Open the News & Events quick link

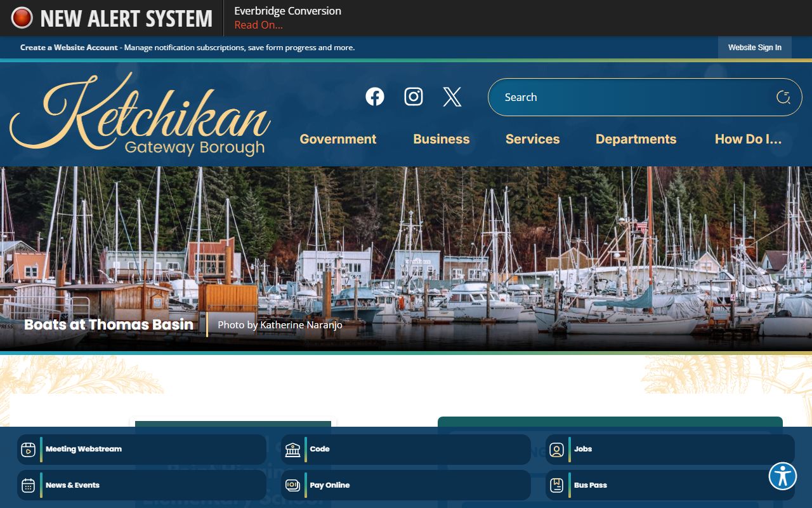point(141,485)
